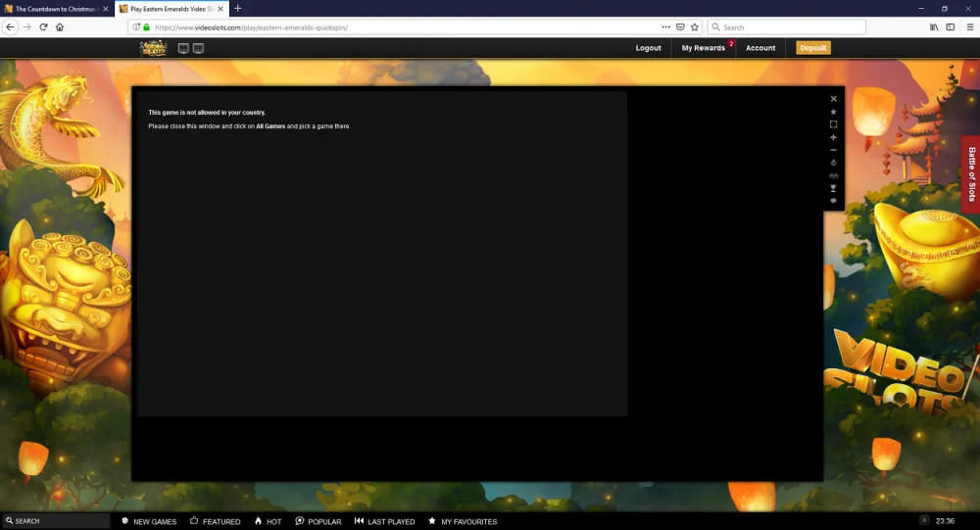Viewport: 980px width, 530px height.
Task: Show Featured games category
Action: [215, 521]
